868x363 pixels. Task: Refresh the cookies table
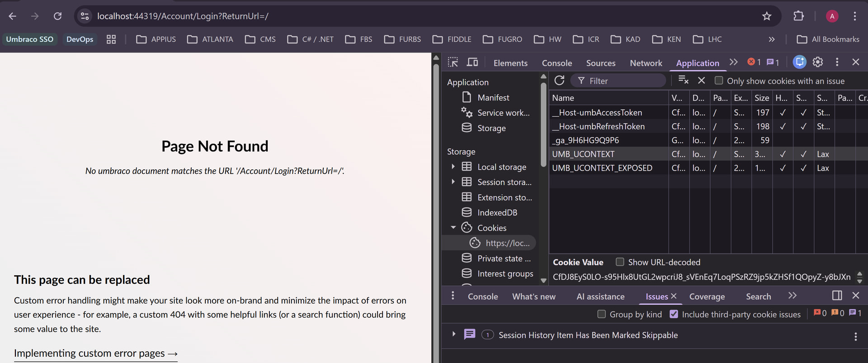coord(559,81)
